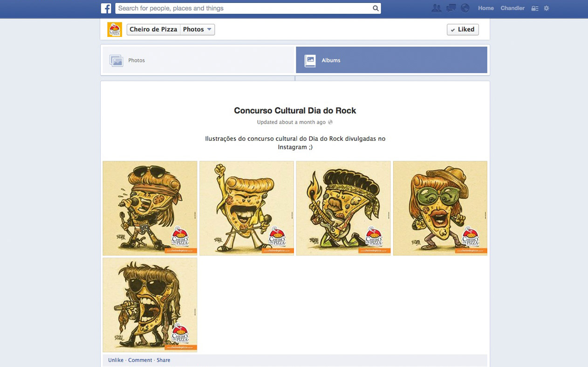Click the 'Updated about a month ago' text
Screen dimensions: 588x367
[x=291, y=122]
